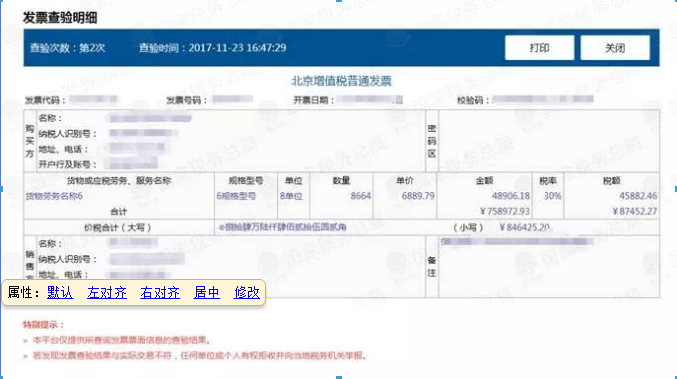Click the 北京增值税普通发票 invoice title
This screenshot has width=677, height=379.
click(x=341, y=81)
